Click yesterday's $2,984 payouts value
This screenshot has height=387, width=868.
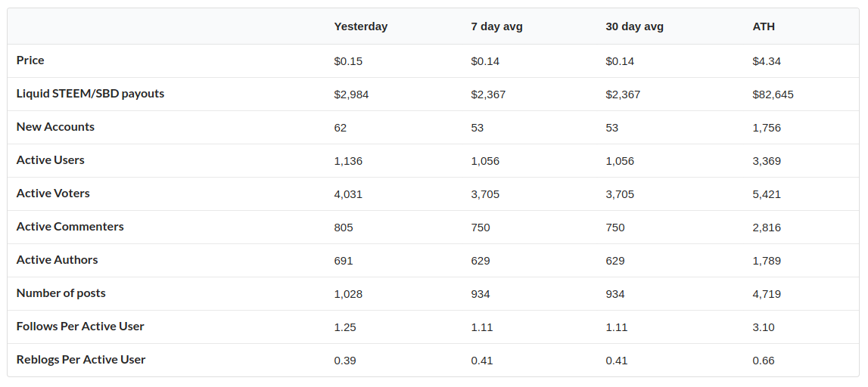[351, 94]
